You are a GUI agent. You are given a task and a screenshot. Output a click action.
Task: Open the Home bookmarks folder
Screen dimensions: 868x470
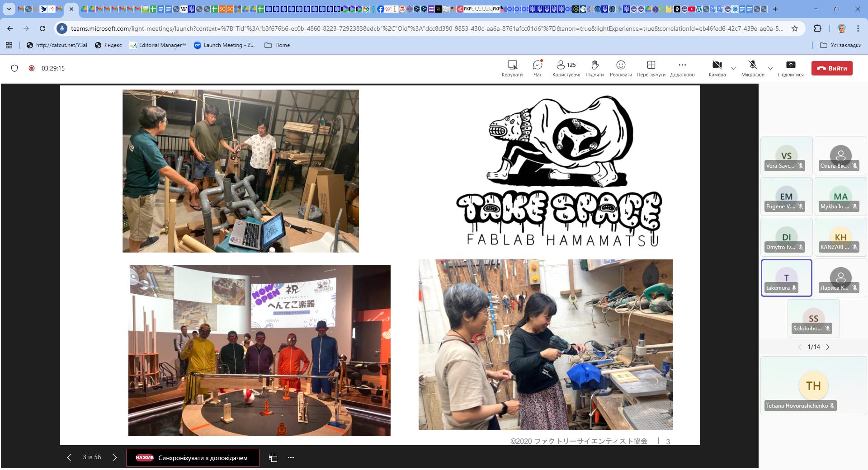(x=277, y=45)
